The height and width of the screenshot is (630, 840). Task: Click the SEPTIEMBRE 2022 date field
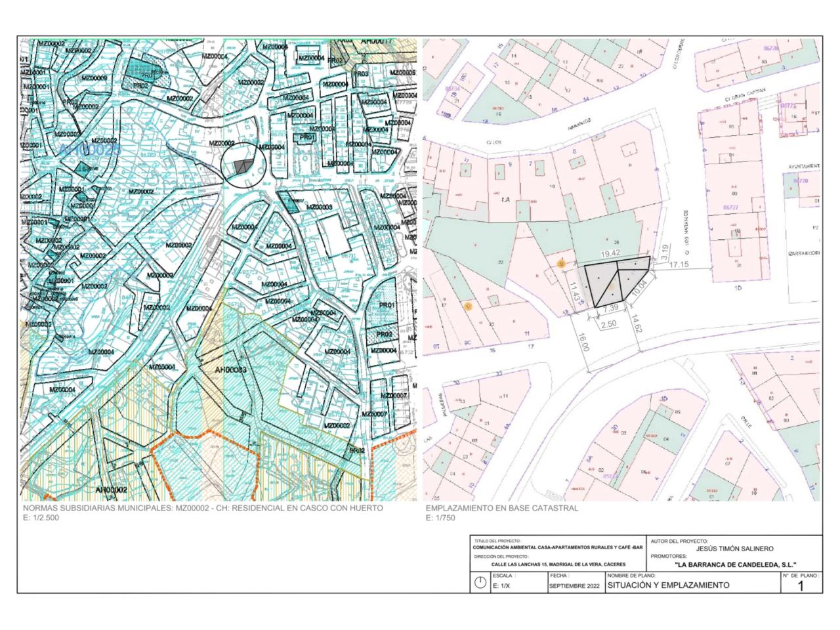click(x=574, y=585)
